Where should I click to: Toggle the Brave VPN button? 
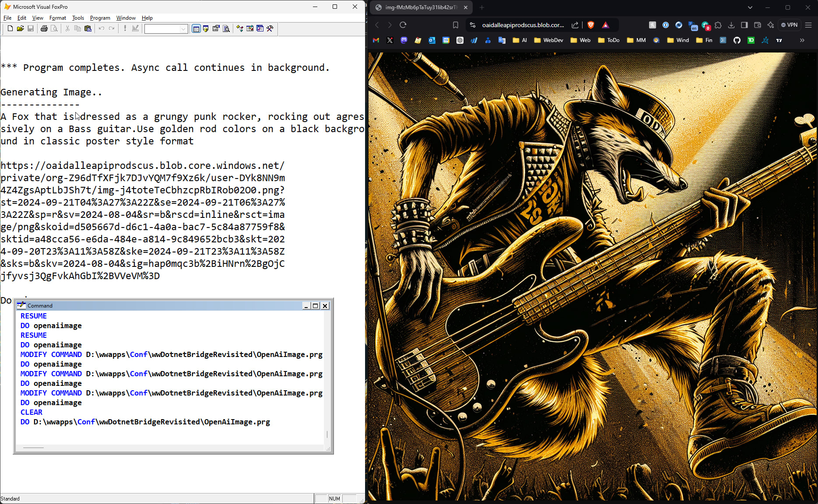point(790,25)
